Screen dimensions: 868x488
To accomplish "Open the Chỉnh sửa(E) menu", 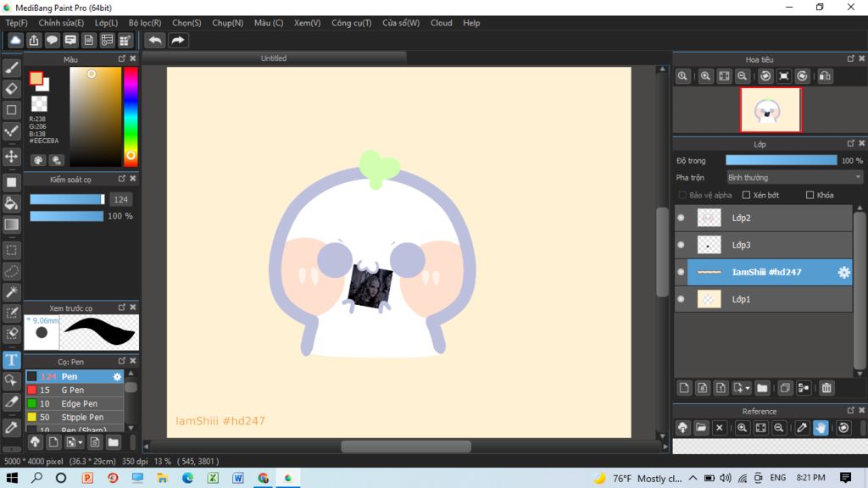I will pyautogui.click(x=61, y=23).
